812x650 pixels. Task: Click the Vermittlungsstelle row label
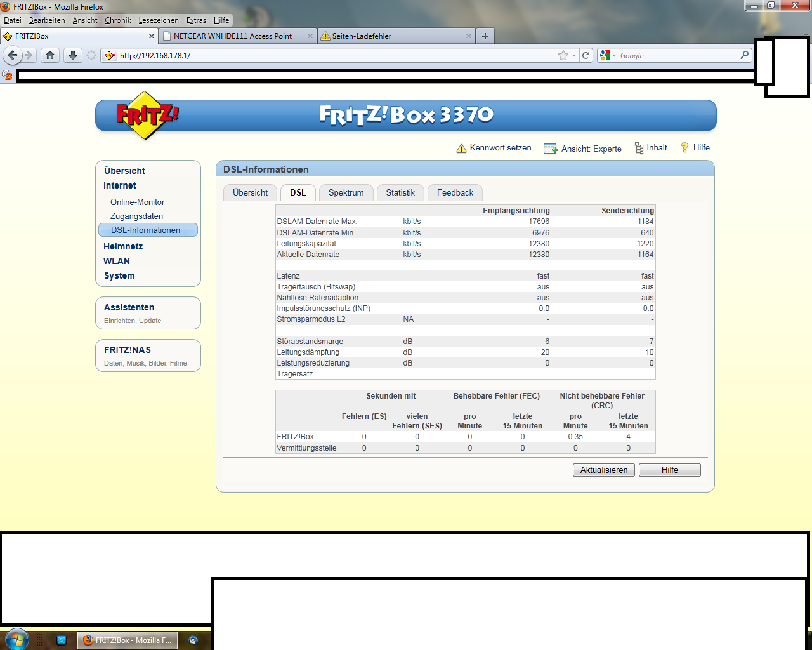point(306,448)
